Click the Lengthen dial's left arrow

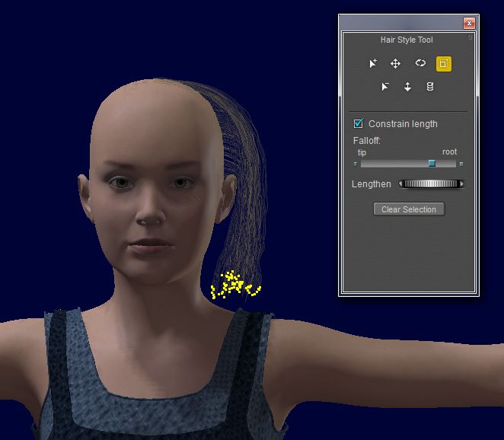(x=401, y=183)
